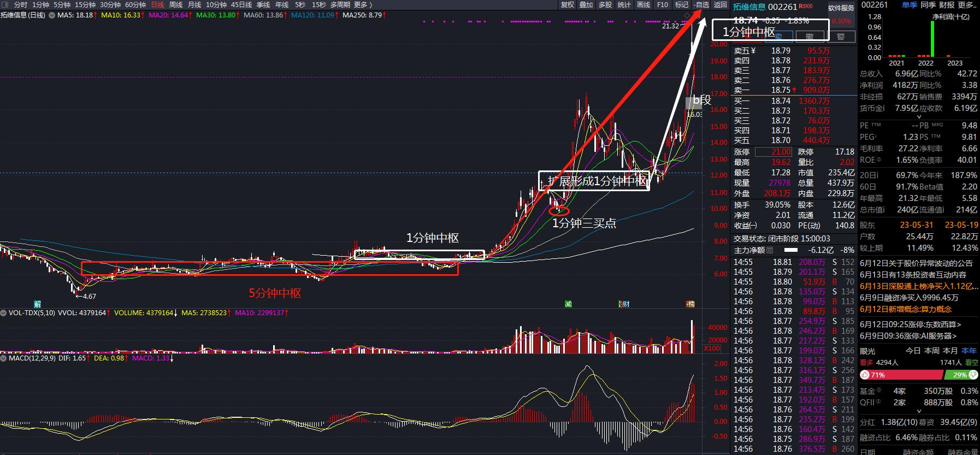Click the X100 volume scale label
Image resolution: width=980 pixels, height=455 pixels.
pos(712,348)
